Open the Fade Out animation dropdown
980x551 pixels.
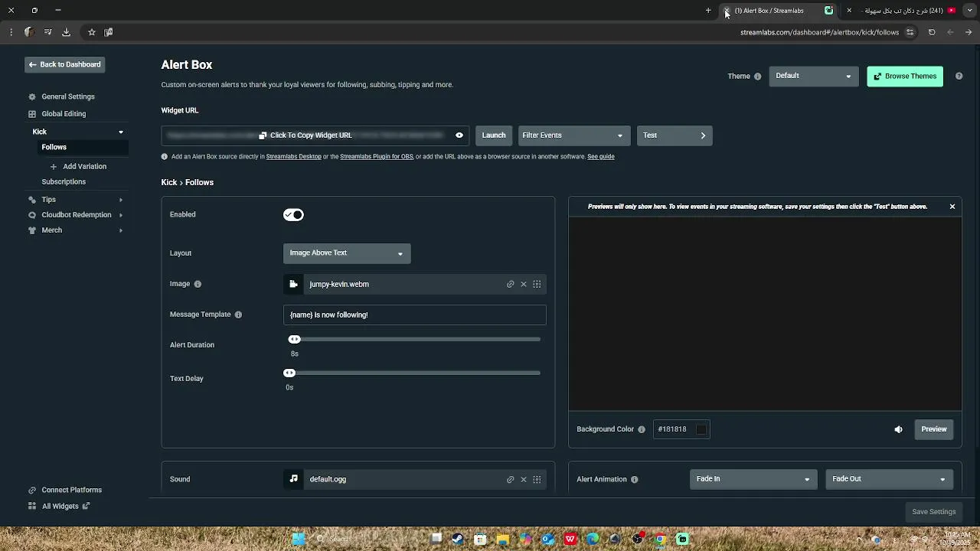pos(890,479)
